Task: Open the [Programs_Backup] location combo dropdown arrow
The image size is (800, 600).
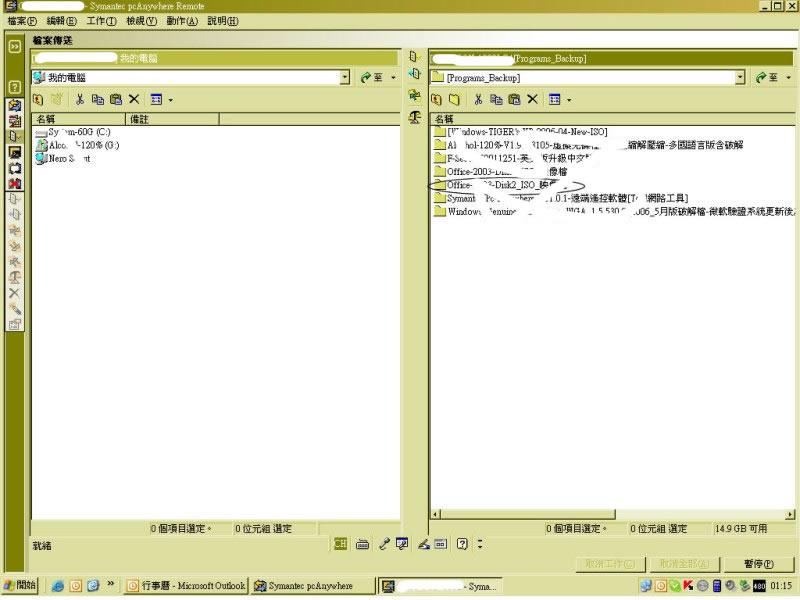Action: (740, 78)
